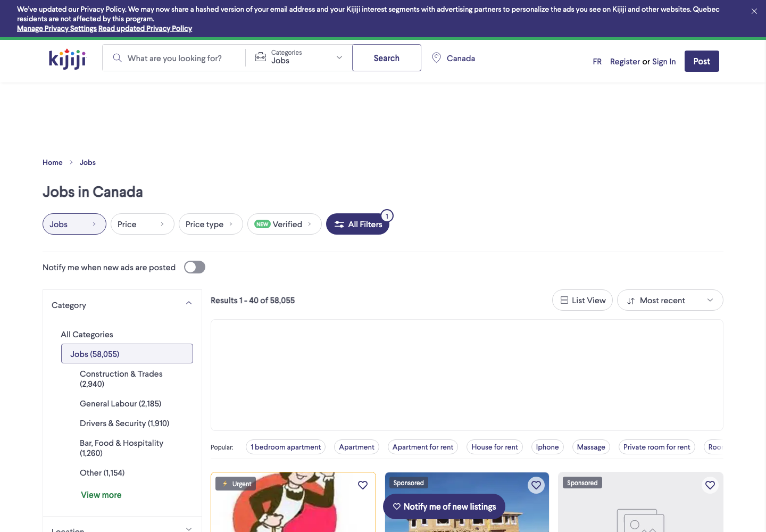Select All Categories in sidebar
This screenshot has height=532, width=766.
87,334
